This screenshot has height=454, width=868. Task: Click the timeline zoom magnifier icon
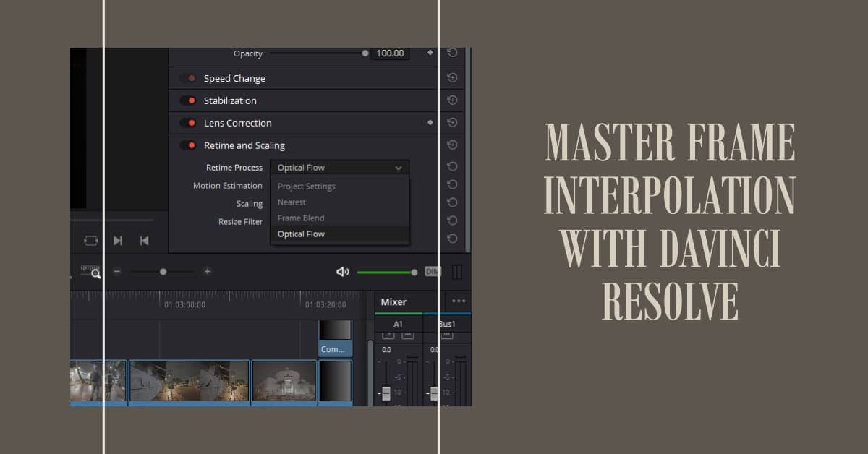[x=95, y=273]
